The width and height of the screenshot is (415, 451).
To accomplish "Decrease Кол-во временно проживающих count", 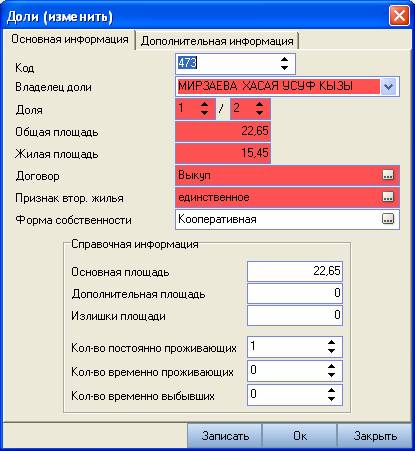I will [331, 375].
